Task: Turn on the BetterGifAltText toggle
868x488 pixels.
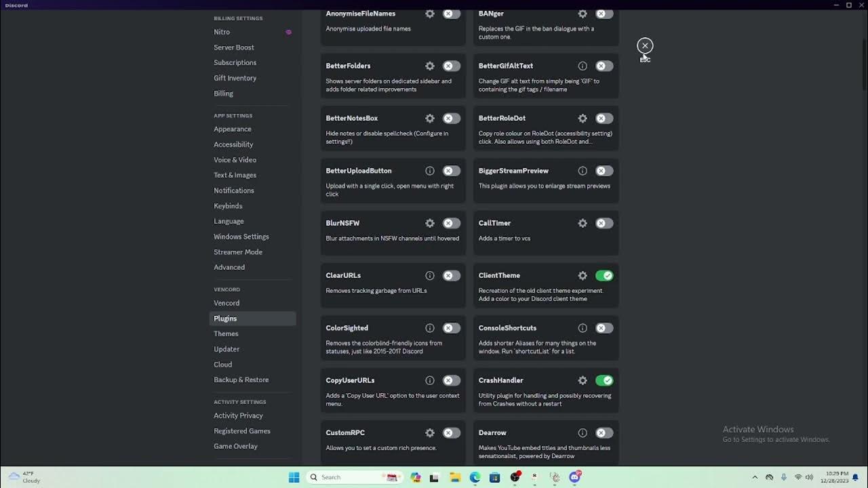Action: 604,66
